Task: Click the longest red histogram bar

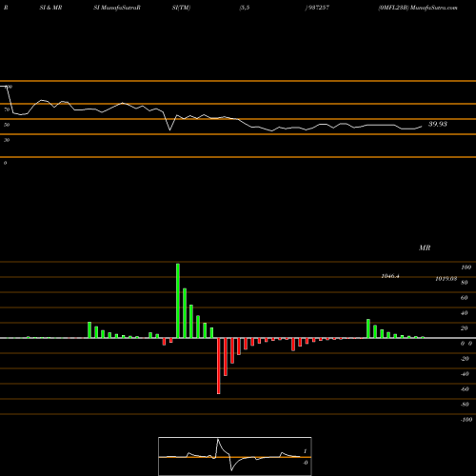Action: coord(219,366)
